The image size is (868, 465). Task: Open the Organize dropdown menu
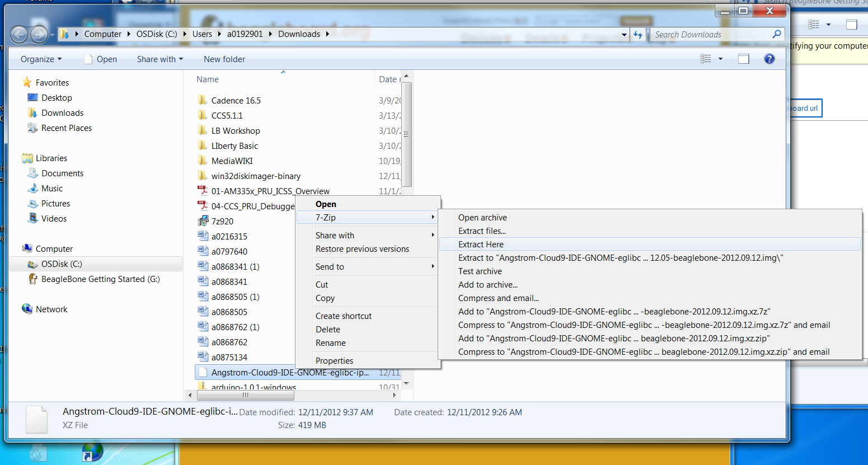pos(41,59)
